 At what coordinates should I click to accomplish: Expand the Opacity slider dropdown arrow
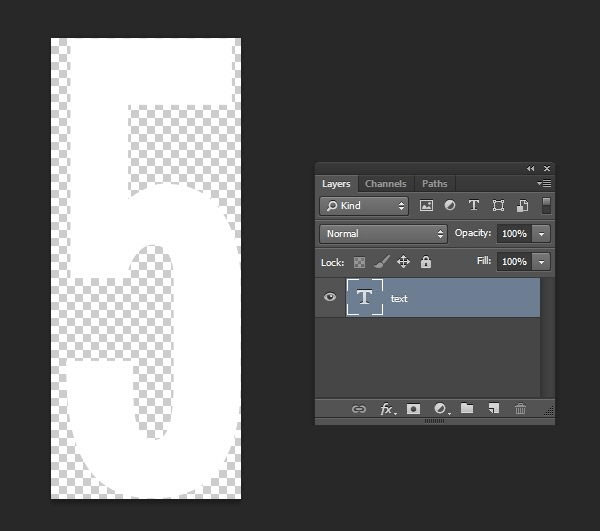[542, 234]
